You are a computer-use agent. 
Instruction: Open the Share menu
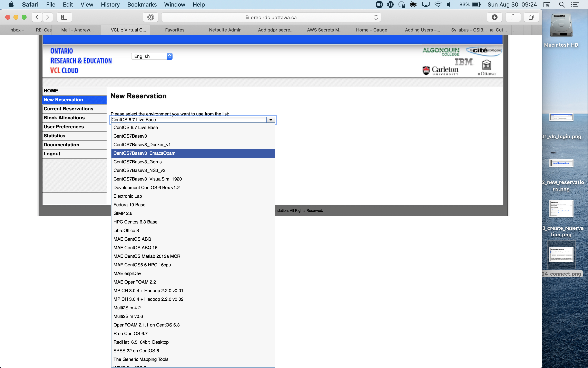point(513,17)
